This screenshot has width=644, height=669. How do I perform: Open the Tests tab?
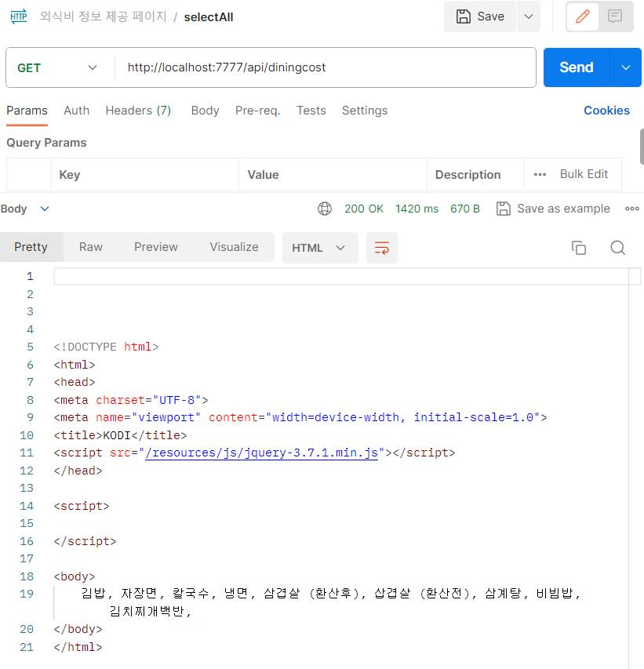tap(311, 111)
